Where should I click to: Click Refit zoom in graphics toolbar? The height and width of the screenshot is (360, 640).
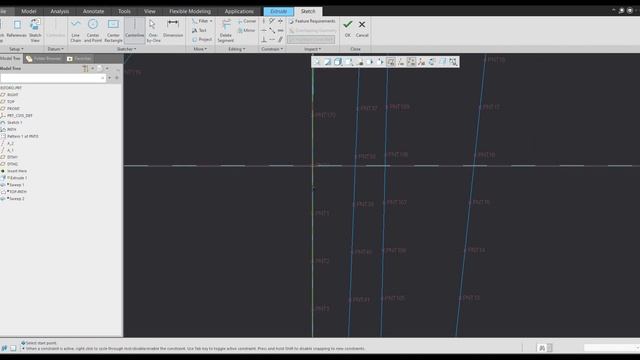click(317, 62)
